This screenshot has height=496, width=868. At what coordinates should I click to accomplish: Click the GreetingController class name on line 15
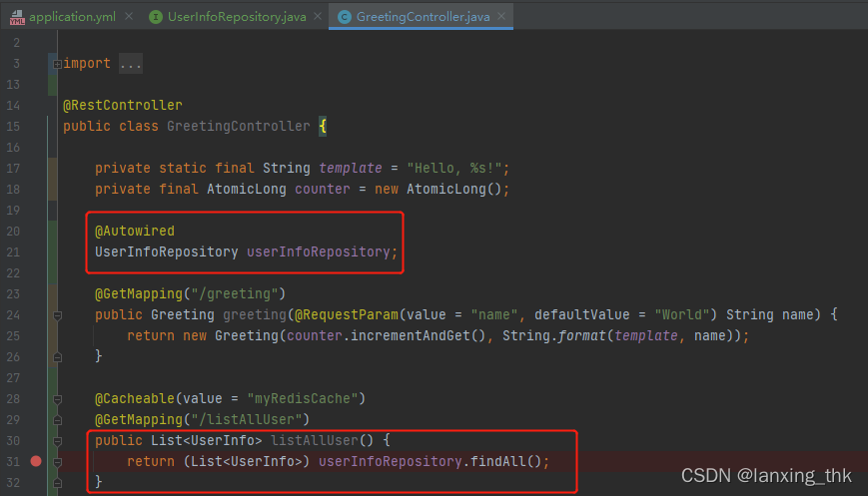[238, 126]
